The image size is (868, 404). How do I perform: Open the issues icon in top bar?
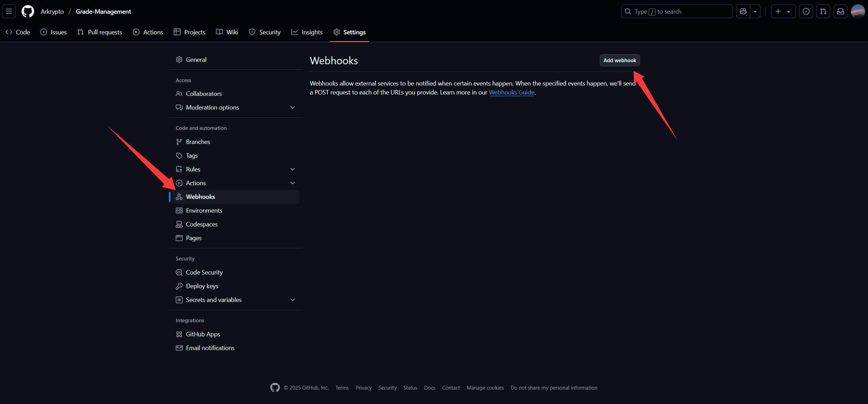click(x=806, y=11)
